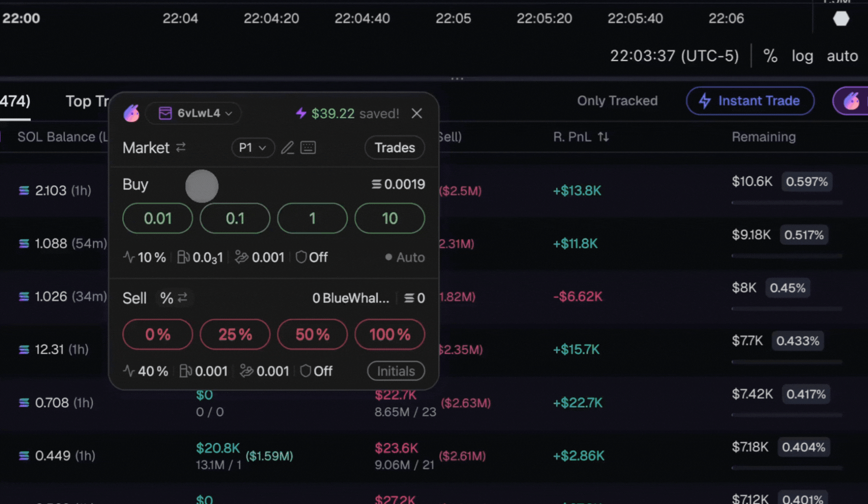The height and width of the screenshot is (504, 868).
Task: Click the hexagon icon on time axis
Action: click(841, 19)
